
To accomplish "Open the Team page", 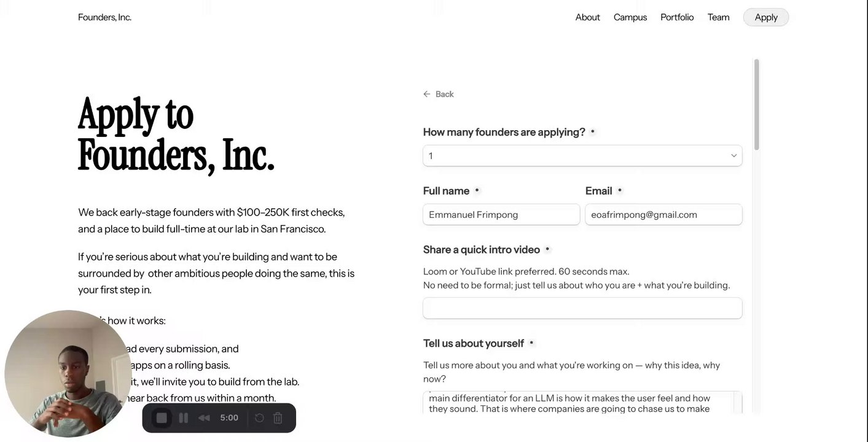I will pyautogui.click(x=718, y=17).
